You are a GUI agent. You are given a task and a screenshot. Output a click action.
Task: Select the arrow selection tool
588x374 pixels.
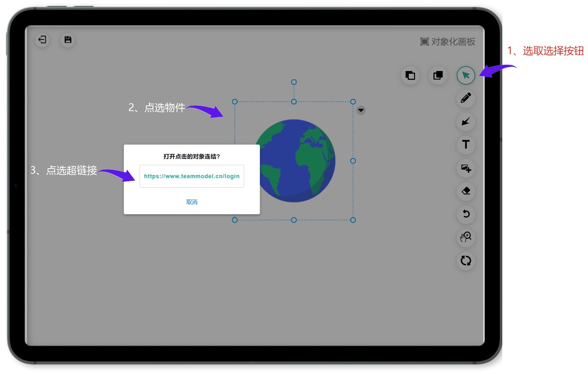[466, 76]
